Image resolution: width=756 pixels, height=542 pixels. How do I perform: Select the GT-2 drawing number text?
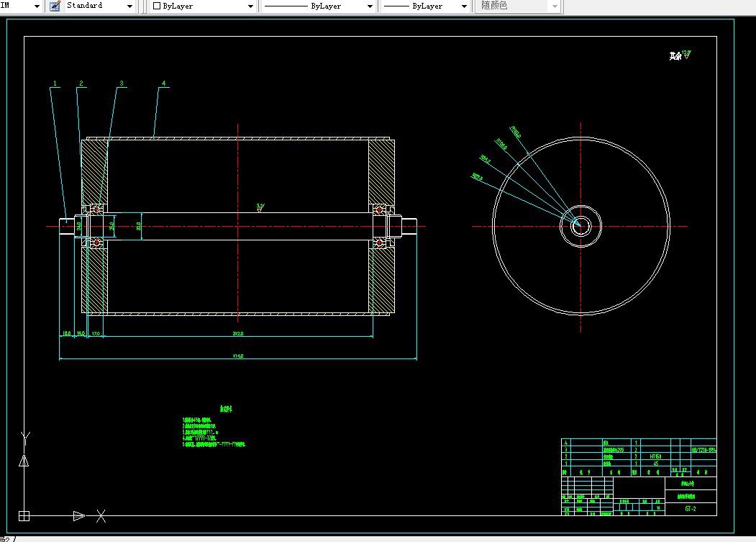(691, 509)
